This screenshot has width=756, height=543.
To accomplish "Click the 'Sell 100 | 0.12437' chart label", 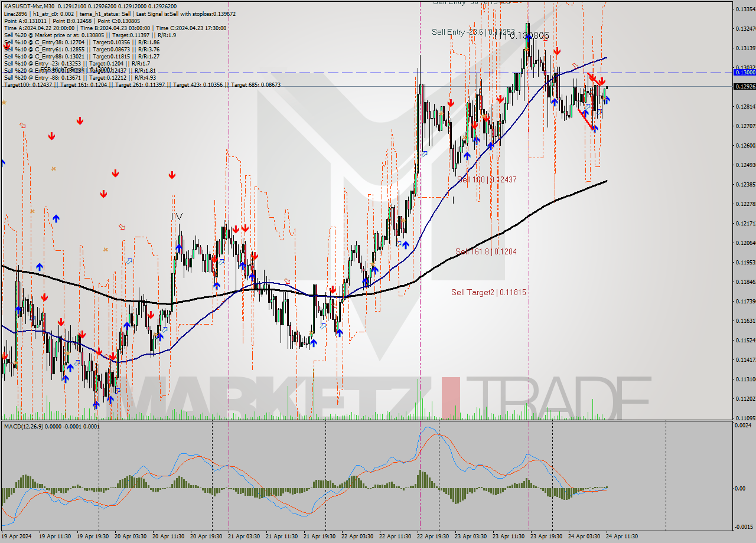I will pos(487,179).
